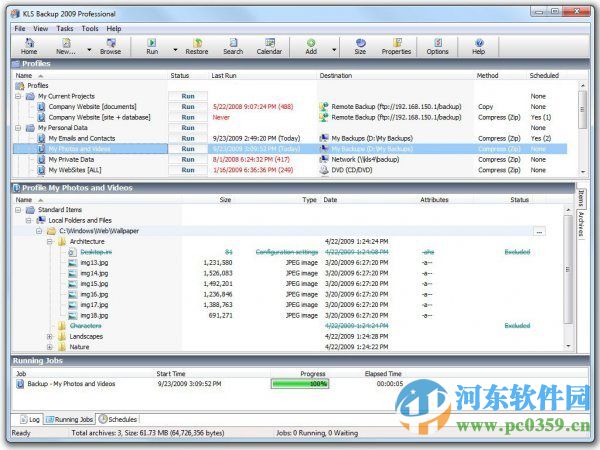Run My Emails and Contacts profile

coord(188,139)
